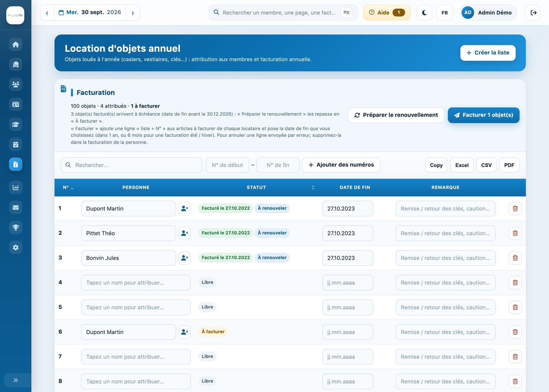Open the Admin Démo user menu
549x392 pixels.
488,13
